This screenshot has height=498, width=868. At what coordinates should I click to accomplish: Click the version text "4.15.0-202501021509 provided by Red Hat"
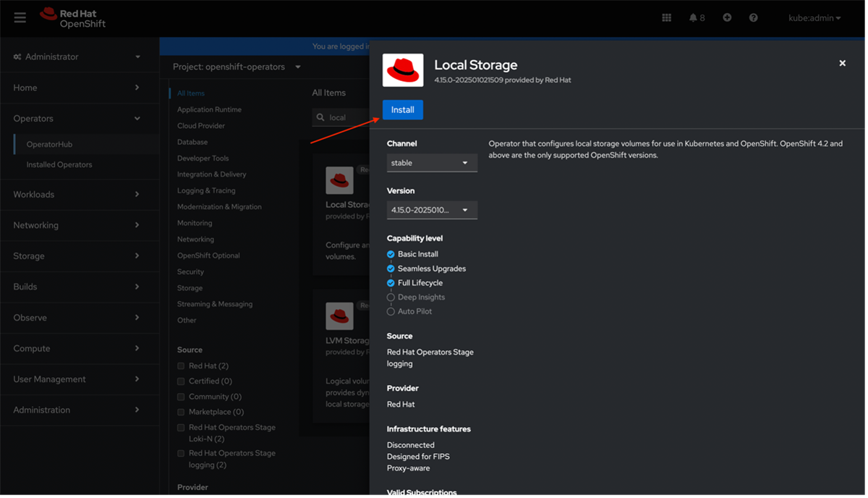pyautogui.click(x=503, y=80)
